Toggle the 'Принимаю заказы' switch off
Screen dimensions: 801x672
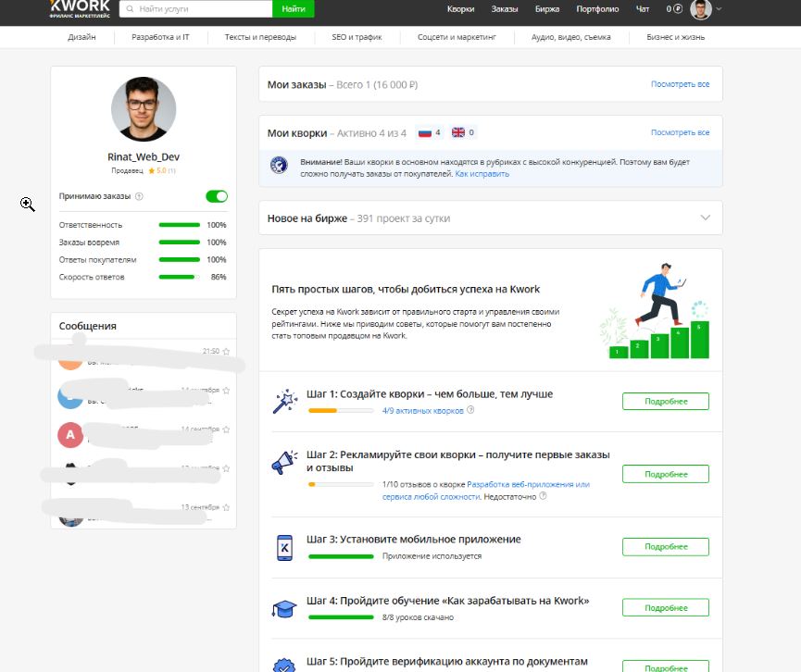tap(216, 196)
